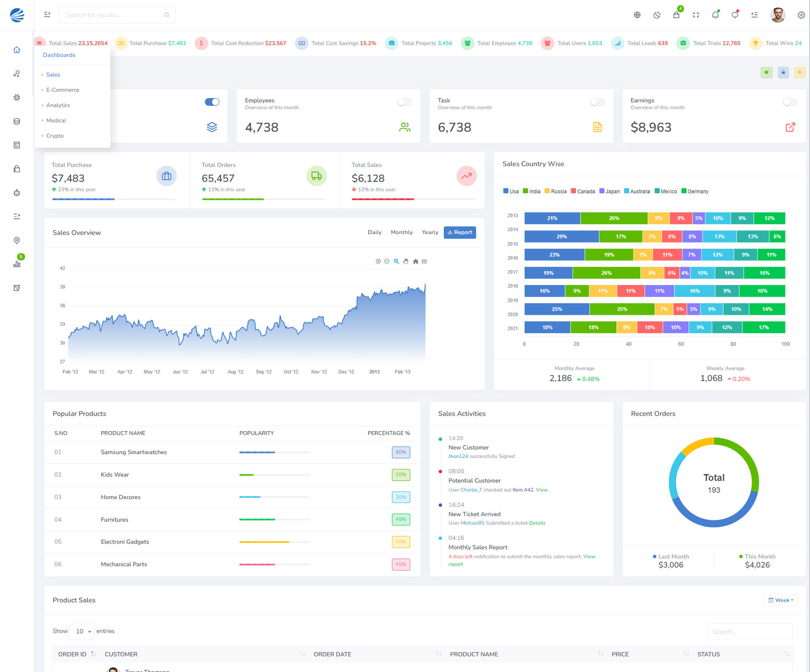Viewport: 810px width, 672px height.
Task: Open the notifications bell icon
Action: 715,15
